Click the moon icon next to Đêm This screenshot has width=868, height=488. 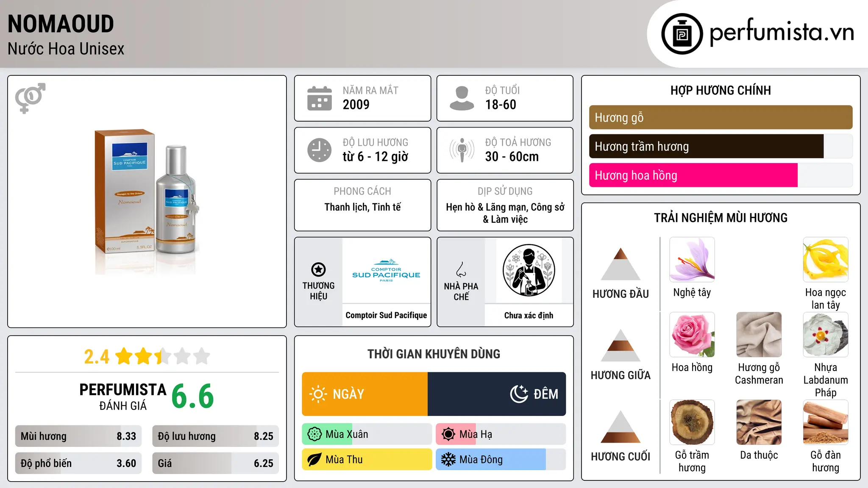tap(519, 394)
